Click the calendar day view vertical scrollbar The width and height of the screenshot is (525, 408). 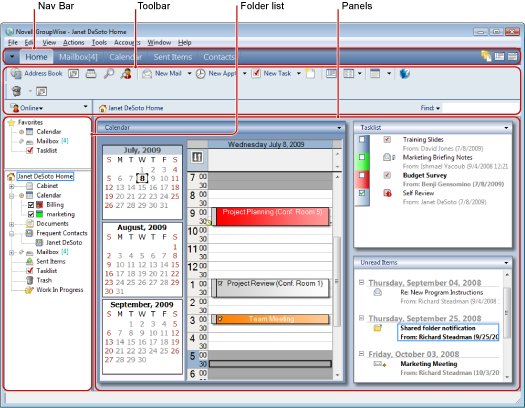point(338,276)
